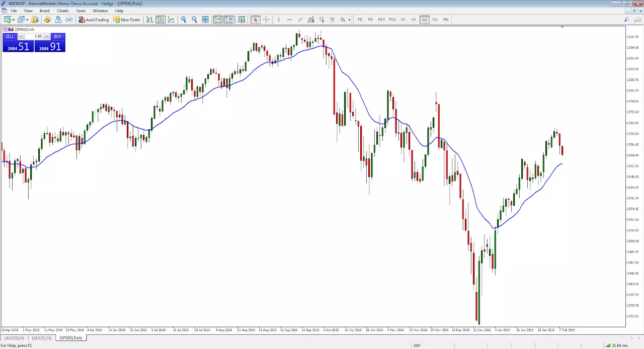Select the equidistant channel tool
This screenshot has width=644, height=349.
(x=311, y=20)
